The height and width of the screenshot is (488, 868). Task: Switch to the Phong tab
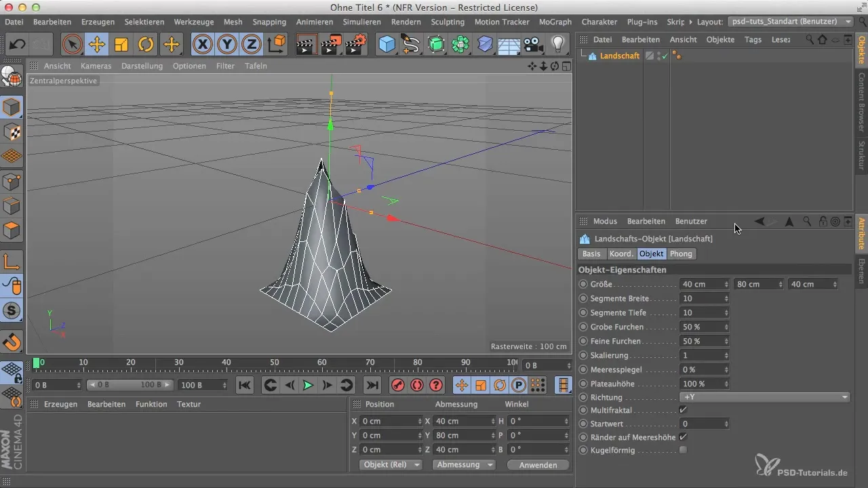pos(682,253)
